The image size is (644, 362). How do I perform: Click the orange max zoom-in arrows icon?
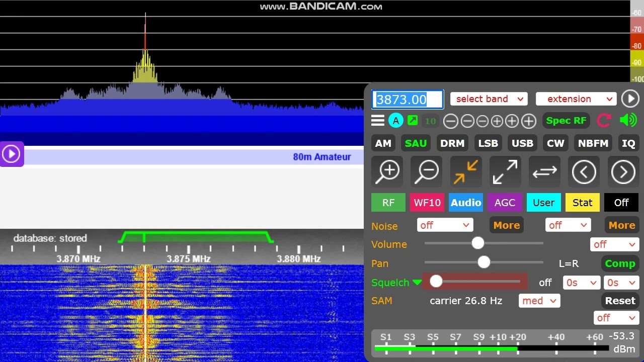(466, 172)
